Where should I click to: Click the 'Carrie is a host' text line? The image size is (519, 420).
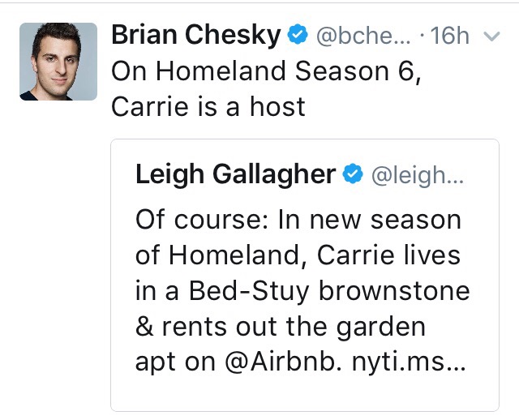tap(208, 105)
